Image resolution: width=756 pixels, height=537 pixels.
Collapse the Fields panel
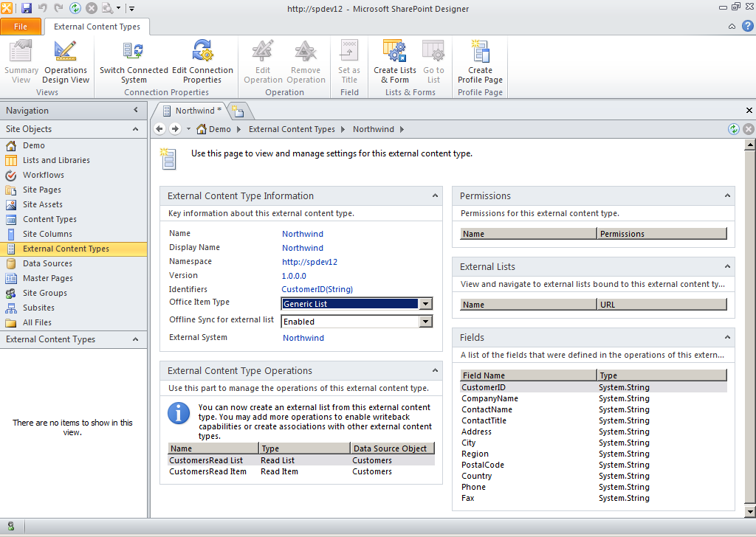click(x=727, y=337)
